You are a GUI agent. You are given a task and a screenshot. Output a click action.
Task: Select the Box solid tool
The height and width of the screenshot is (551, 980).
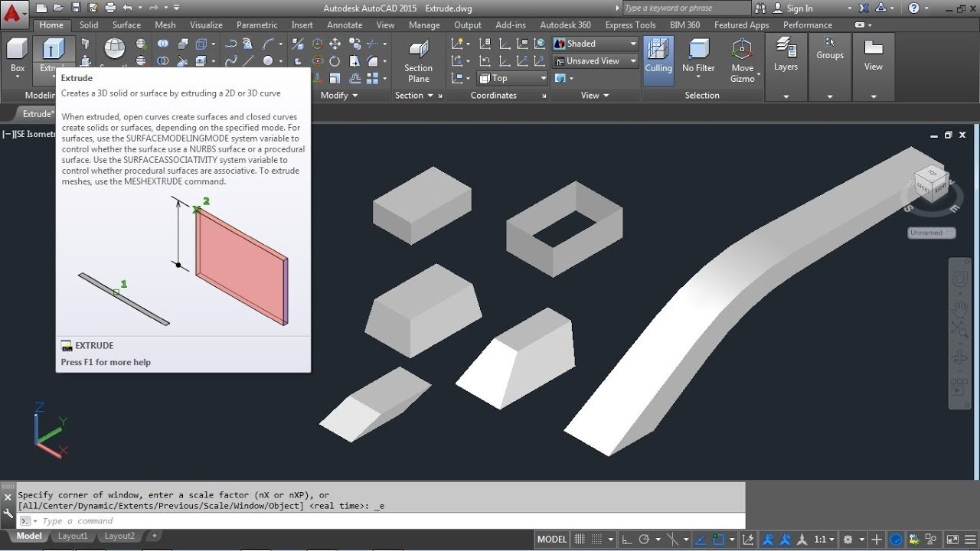click(18, 56)
